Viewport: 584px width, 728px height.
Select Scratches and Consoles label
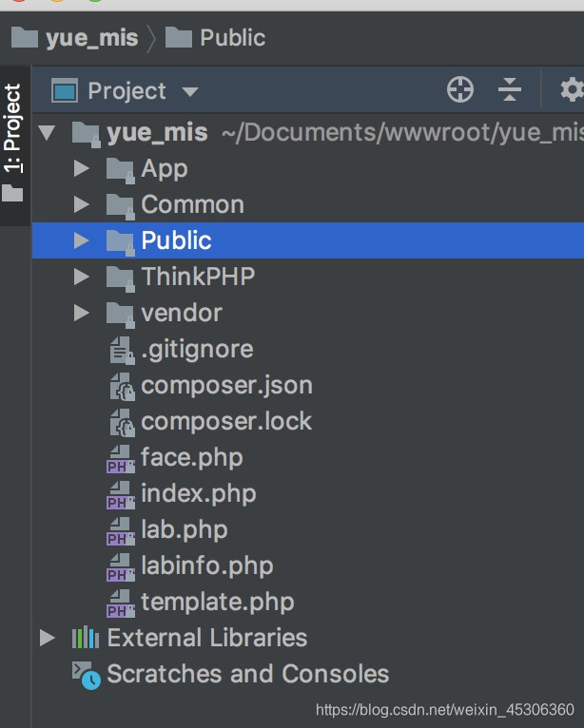pos(248,674)
